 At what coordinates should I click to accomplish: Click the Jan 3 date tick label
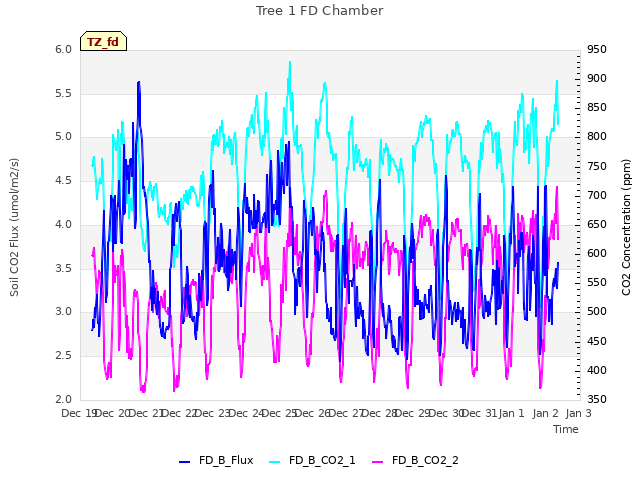point(579,413)
